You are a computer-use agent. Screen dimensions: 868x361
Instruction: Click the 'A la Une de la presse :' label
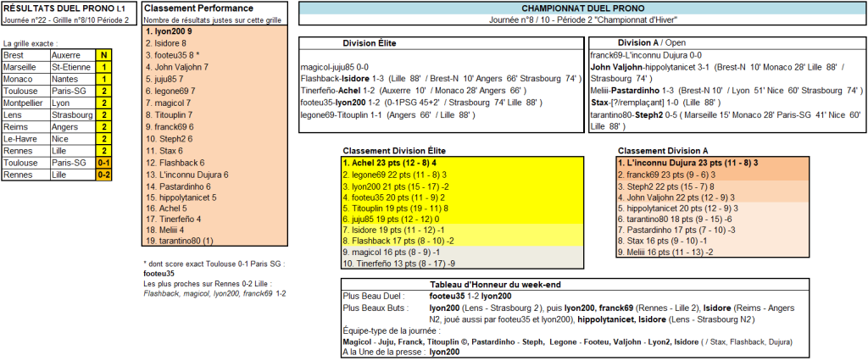point(384,352)
